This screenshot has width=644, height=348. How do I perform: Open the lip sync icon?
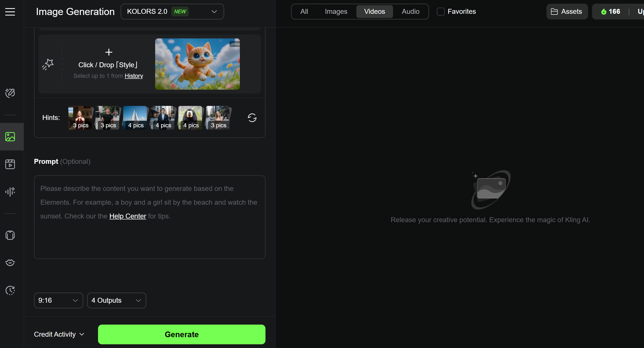10,263
